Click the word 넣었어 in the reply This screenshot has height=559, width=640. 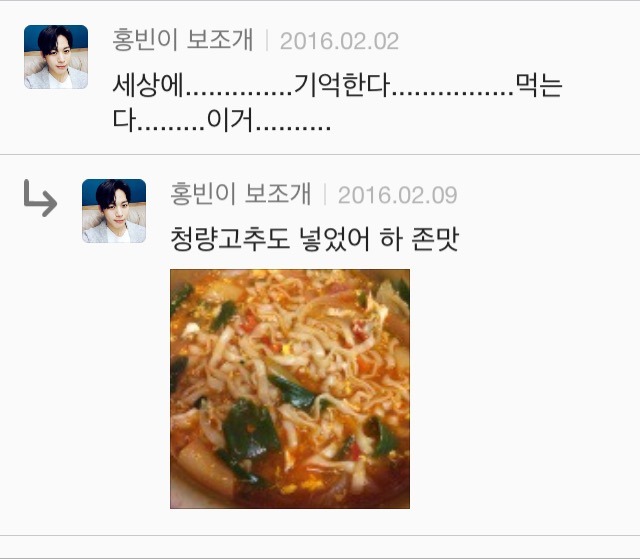tap(334, 239)
